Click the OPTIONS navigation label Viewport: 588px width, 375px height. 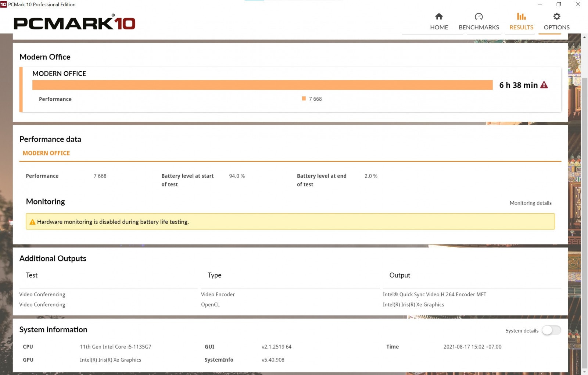556,28
